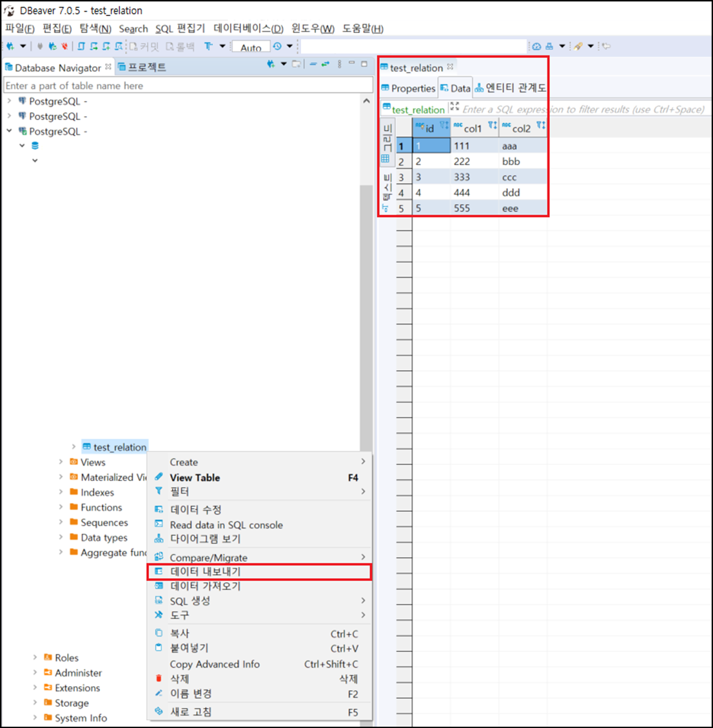Switch to 프로젝트 tab
The image size is (713, 728).
[x=142, y=67]
